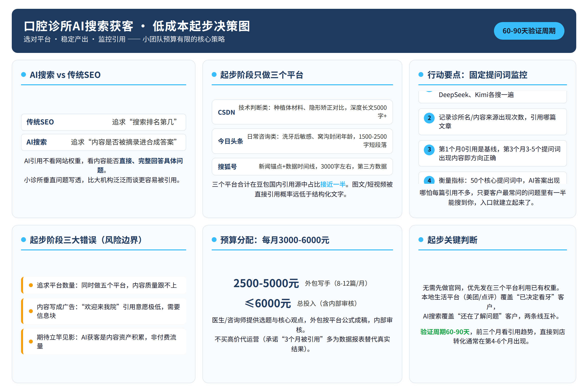Select the CSDN platform row

pos(302,112)
